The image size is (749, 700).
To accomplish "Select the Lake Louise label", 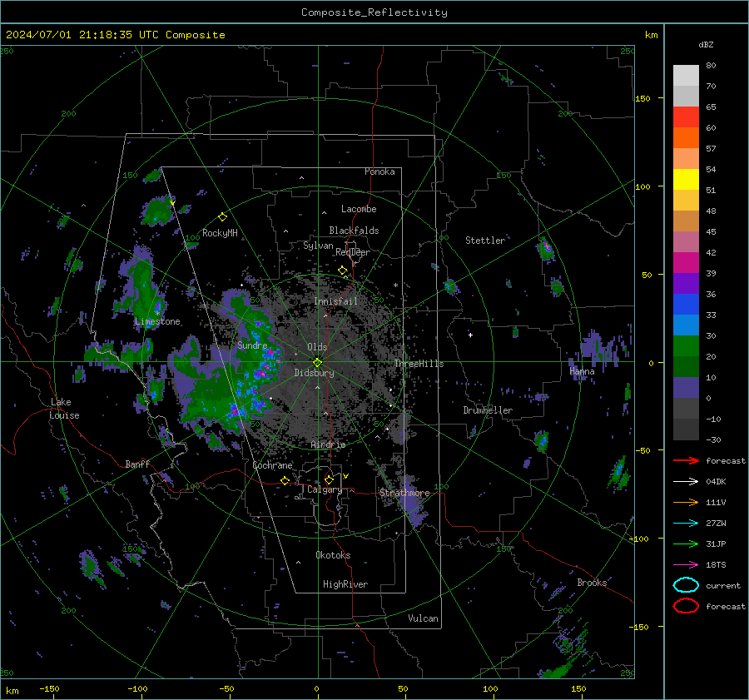I will (64, 409).
